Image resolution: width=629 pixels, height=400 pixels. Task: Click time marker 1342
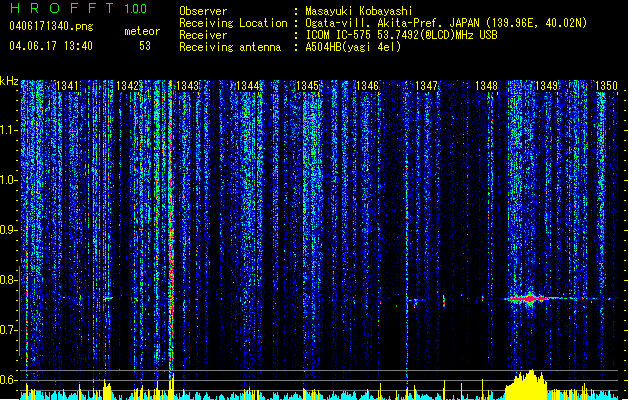click(127, 86)
